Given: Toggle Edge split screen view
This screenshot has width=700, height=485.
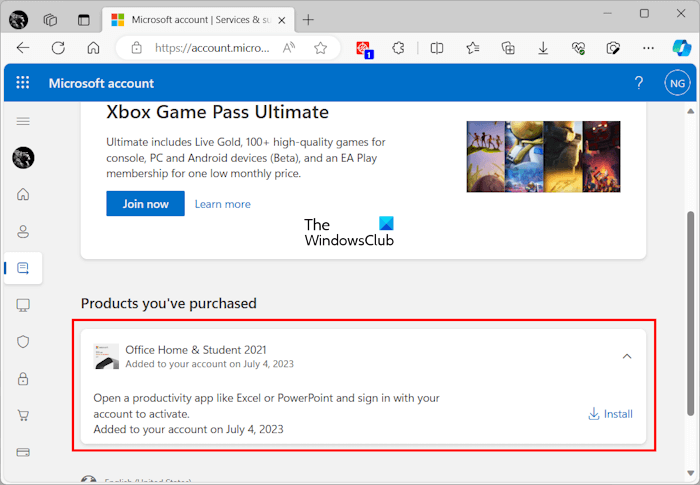Looking at the screenshot, I should tap(437, 48).
